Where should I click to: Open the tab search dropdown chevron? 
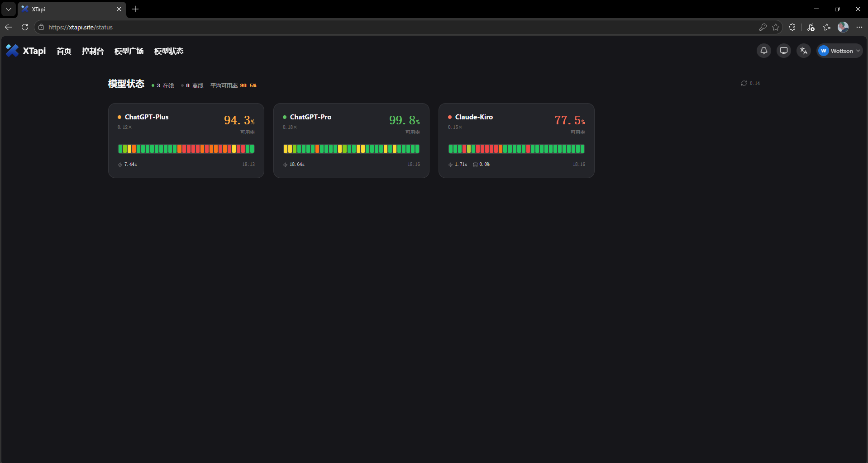click(9, 9)
